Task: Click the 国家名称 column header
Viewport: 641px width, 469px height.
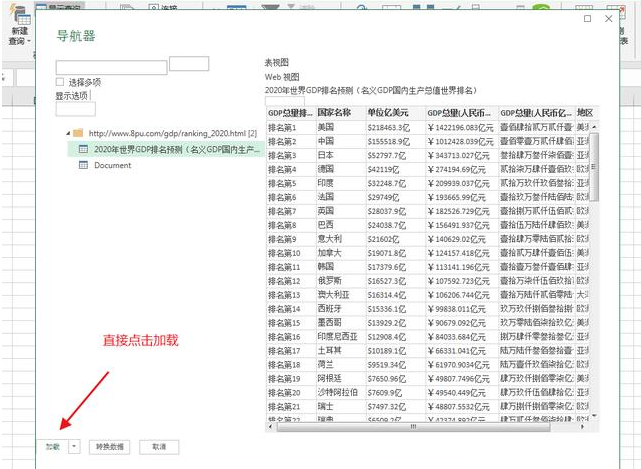Action: (x=341, y=113)
